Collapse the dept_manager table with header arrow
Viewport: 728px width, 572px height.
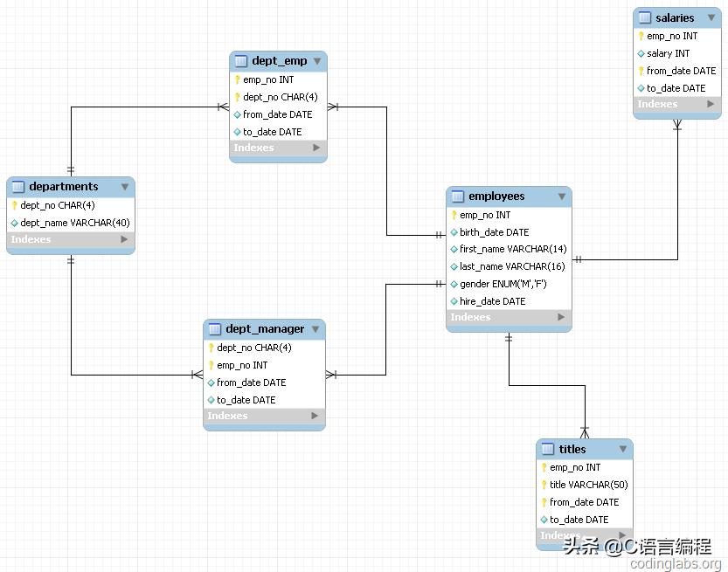315,329
